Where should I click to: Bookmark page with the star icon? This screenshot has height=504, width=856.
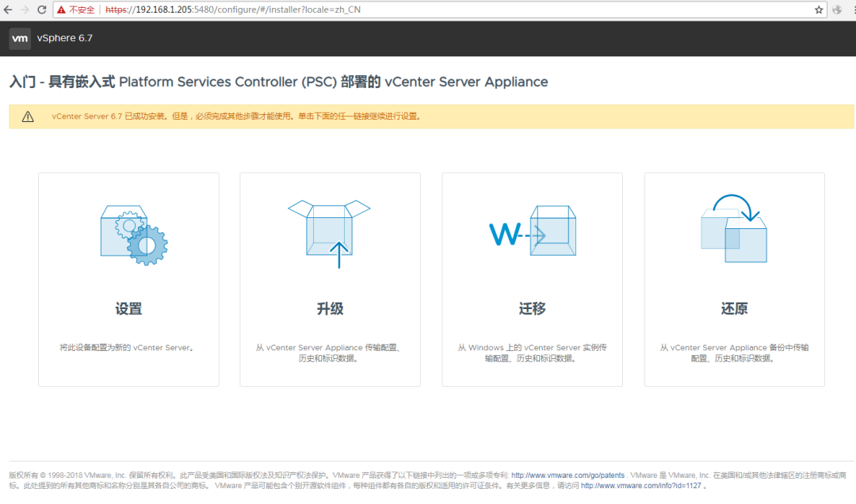819,10
